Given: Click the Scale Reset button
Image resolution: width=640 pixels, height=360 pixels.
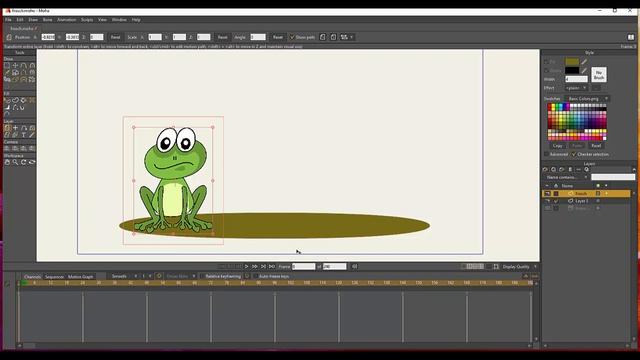Looking at the screenshot, I should pyautogui.click(x=222, y=37).
